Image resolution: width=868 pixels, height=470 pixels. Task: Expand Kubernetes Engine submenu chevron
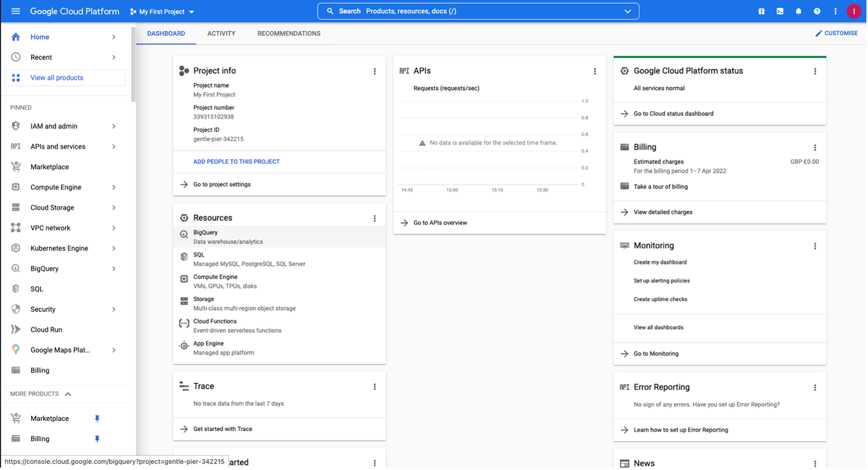[x=114, y=248]
